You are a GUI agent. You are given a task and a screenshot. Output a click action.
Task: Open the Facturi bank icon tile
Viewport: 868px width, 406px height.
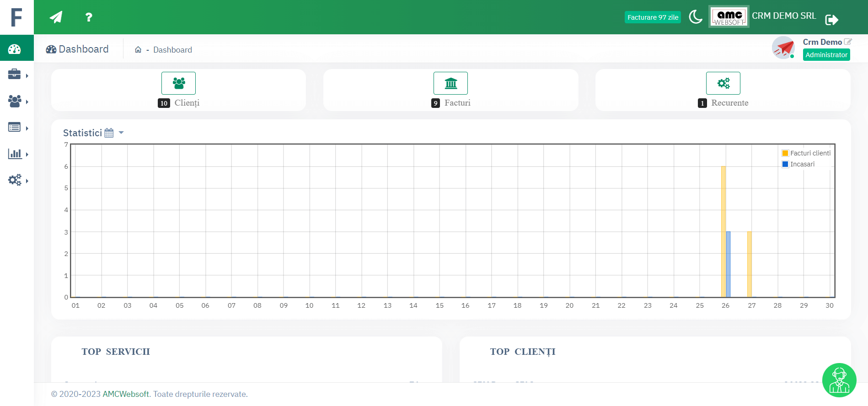point(450,83)
